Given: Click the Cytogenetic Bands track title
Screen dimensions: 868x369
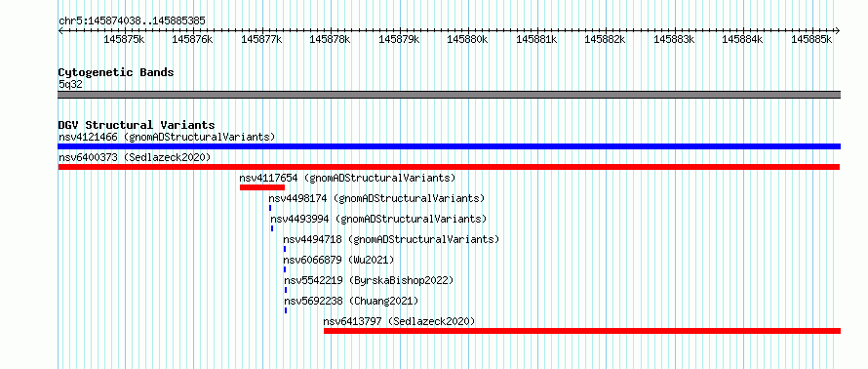Looking at the screenshot, I should (116, 72).
